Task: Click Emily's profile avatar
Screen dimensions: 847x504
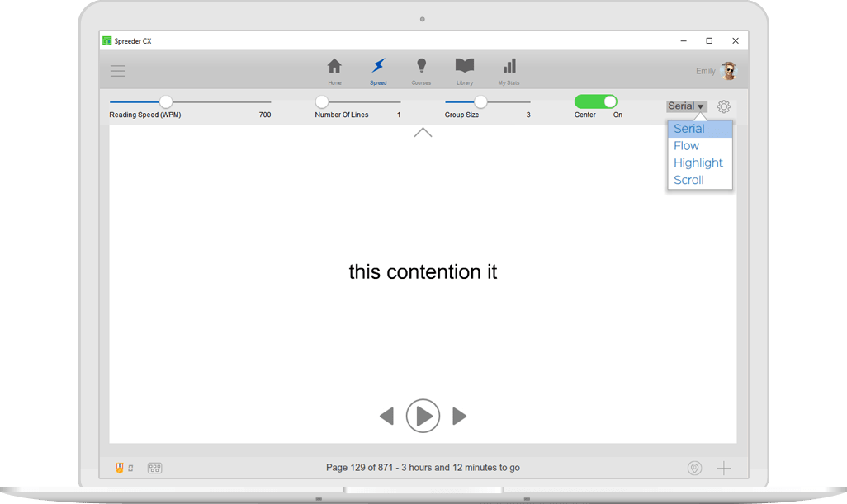Action: (728, 71)
